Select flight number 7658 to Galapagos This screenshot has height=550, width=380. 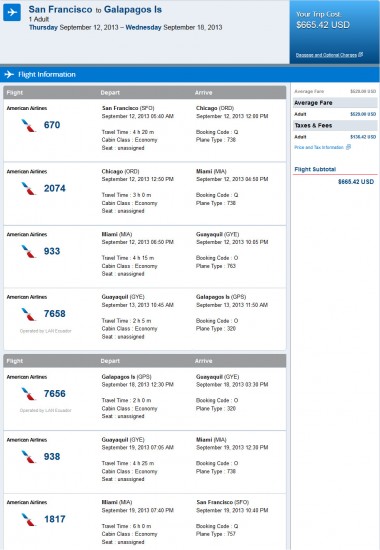coord(54,314)
